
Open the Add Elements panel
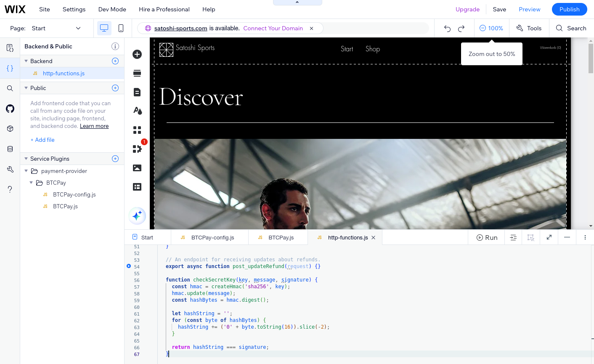tap(137, 54)
